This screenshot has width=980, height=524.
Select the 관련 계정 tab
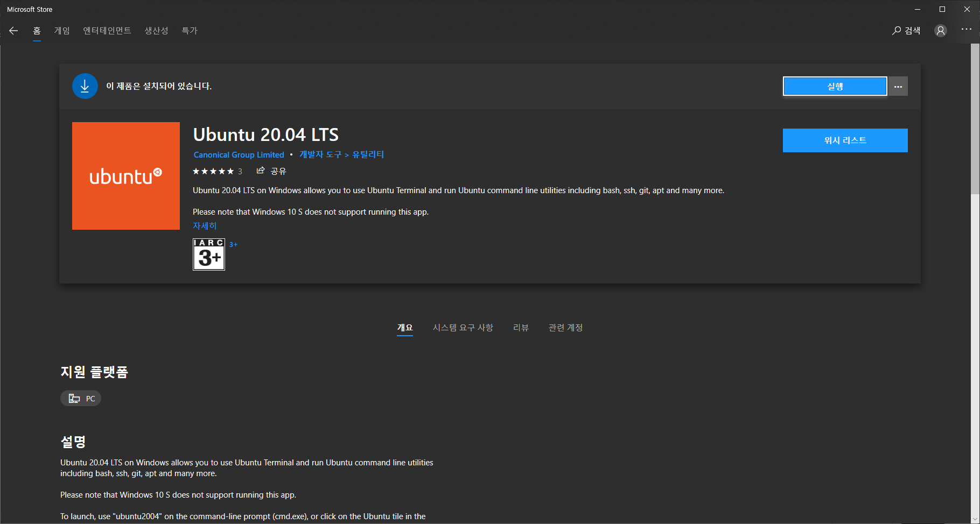coord(565,328)
